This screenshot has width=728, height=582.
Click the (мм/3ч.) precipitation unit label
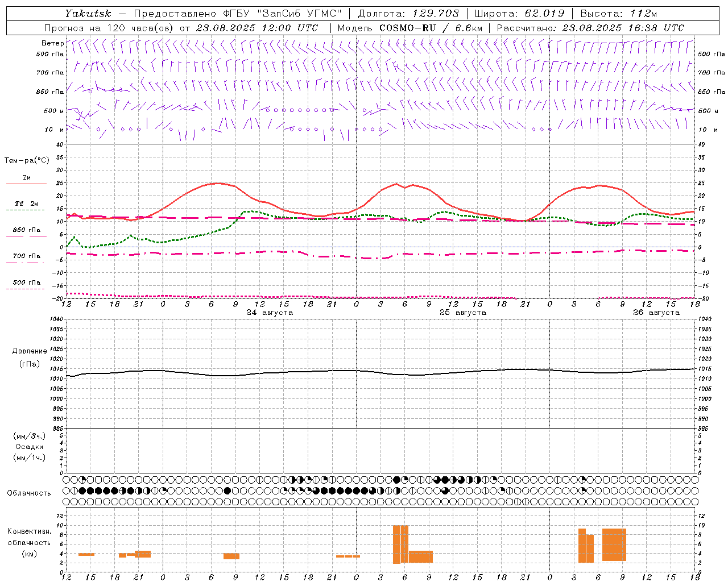[30, 436]
